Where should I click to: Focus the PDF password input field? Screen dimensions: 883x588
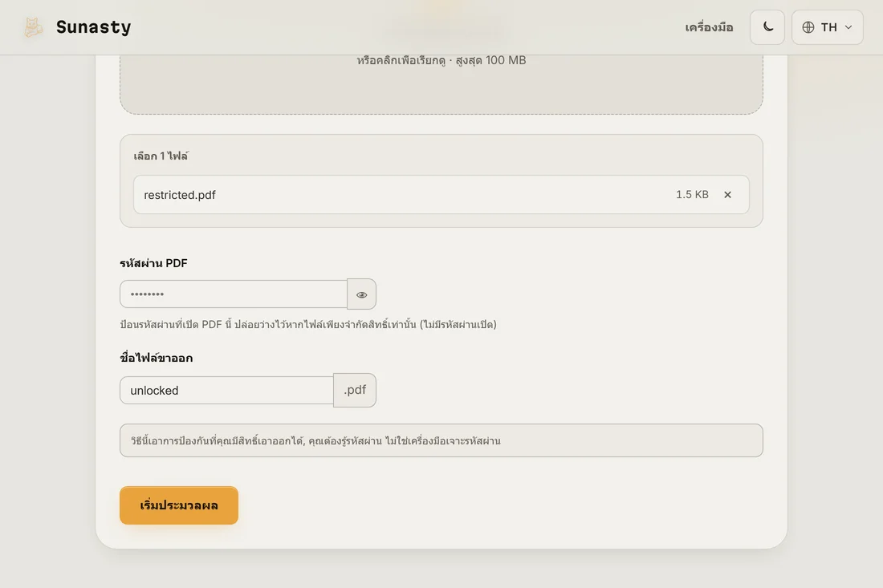coord(234,294)
